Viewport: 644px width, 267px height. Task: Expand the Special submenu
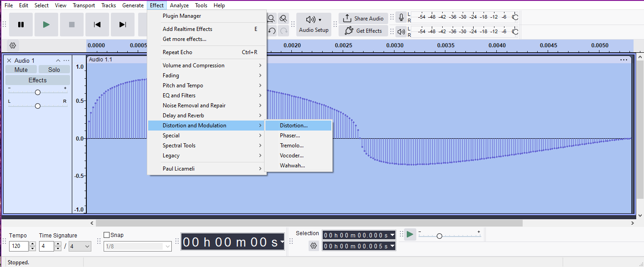pos(207,136)
